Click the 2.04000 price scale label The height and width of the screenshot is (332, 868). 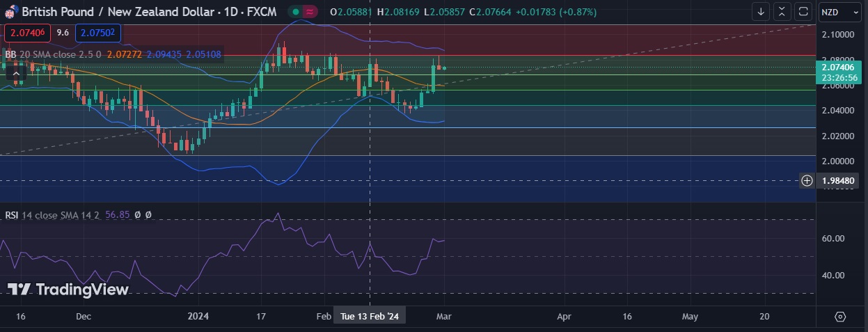838,111
